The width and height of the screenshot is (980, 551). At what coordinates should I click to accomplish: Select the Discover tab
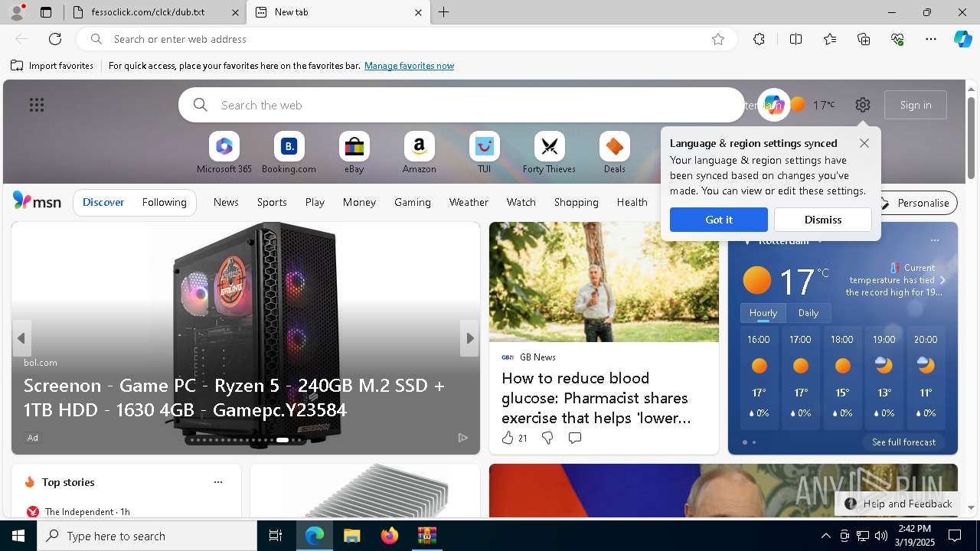point(103,202)
